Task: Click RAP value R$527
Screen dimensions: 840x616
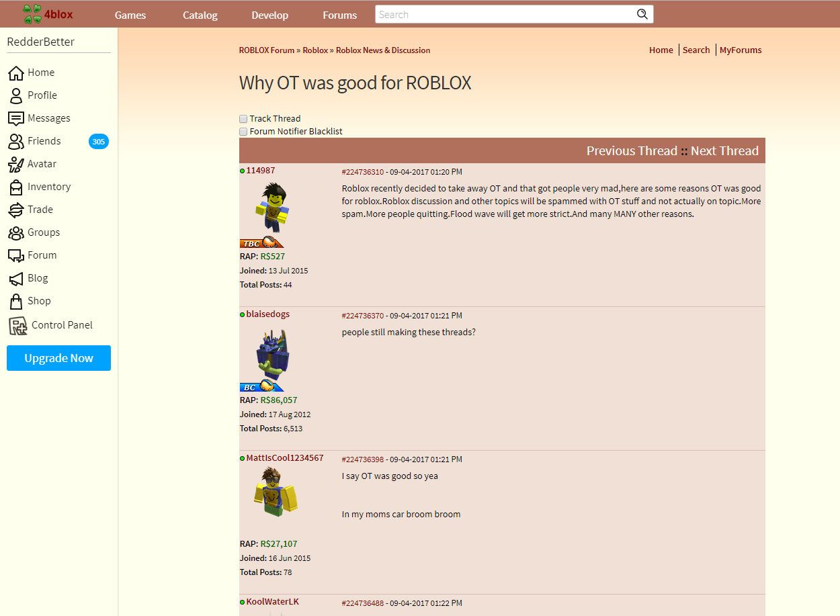Action: pyautogui.click(x=273, y=257)
